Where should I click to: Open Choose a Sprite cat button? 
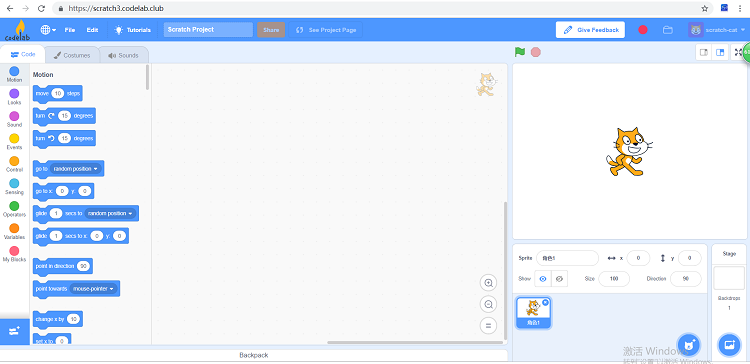[688, 344]
